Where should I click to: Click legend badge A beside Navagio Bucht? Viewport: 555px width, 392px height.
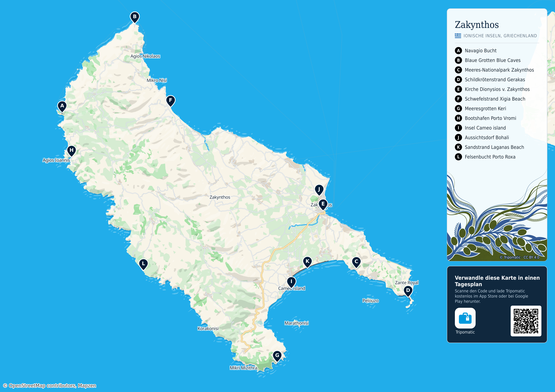458,51
